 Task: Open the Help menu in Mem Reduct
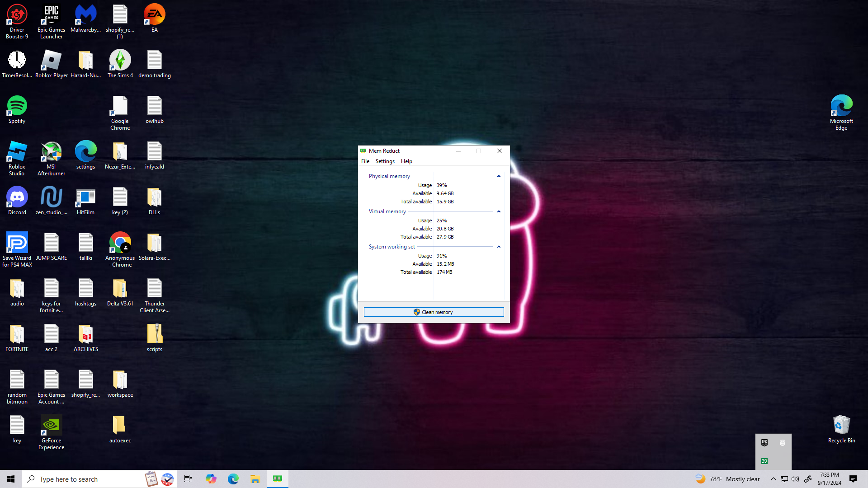(x=406, y=161)
